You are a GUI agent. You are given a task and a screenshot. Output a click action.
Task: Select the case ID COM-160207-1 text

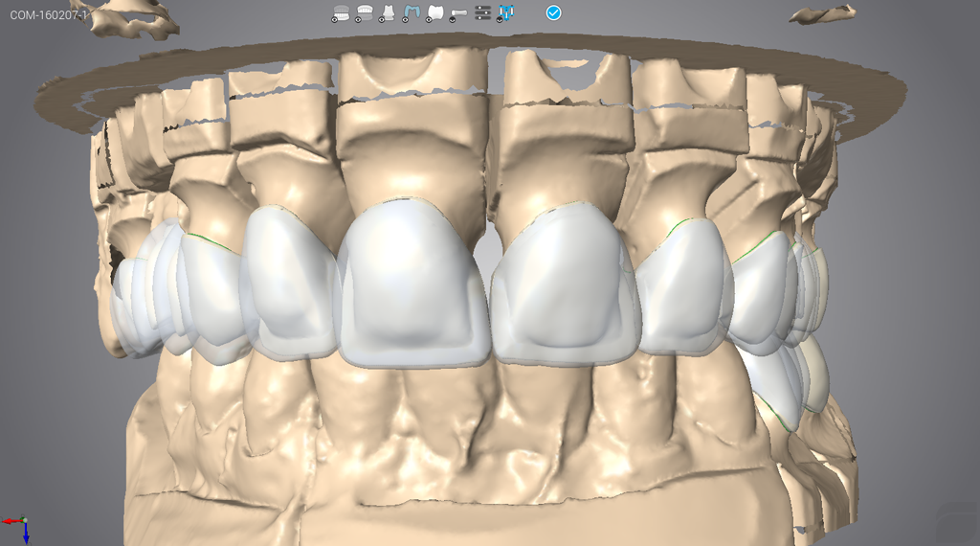50,15
